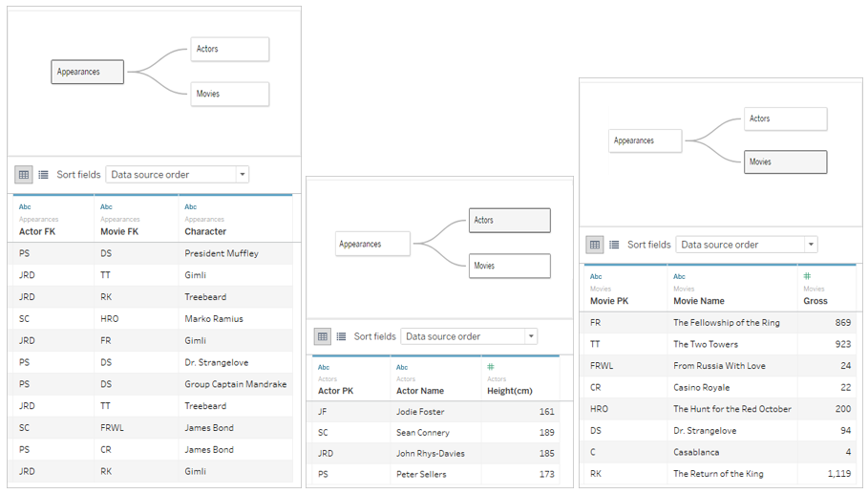Open Sort fields dropdown above the Actor Name column
Viewport: 868px width, 494px height.
coord(471,336)
